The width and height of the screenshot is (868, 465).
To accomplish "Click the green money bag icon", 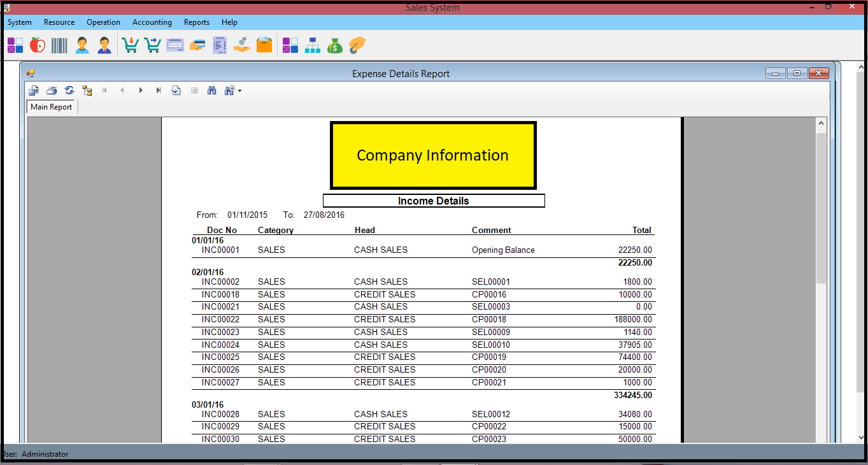I will [334, 45].
